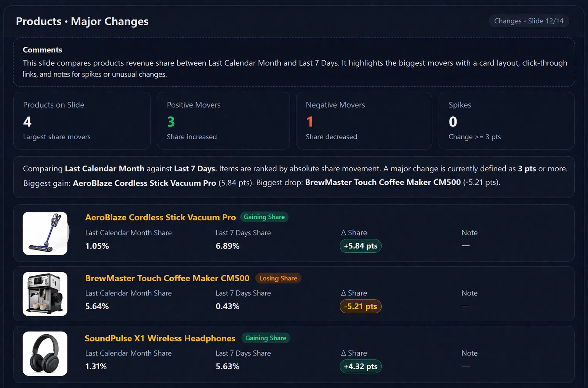Viewport: 588px width, 388px height.
Task: Select the +4.32 pts share change pill
Action: click(360, 367)
